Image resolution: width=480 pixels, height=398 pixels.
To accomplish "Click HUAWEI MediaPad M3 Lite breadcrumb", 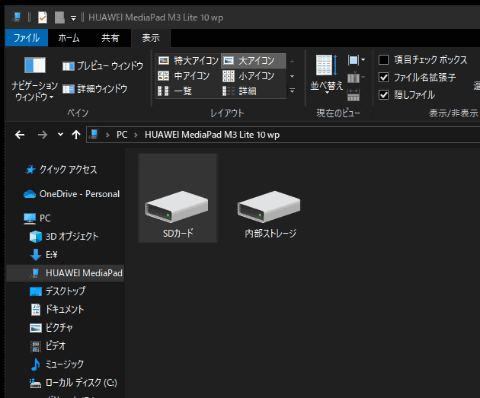I will coord(212,135).
